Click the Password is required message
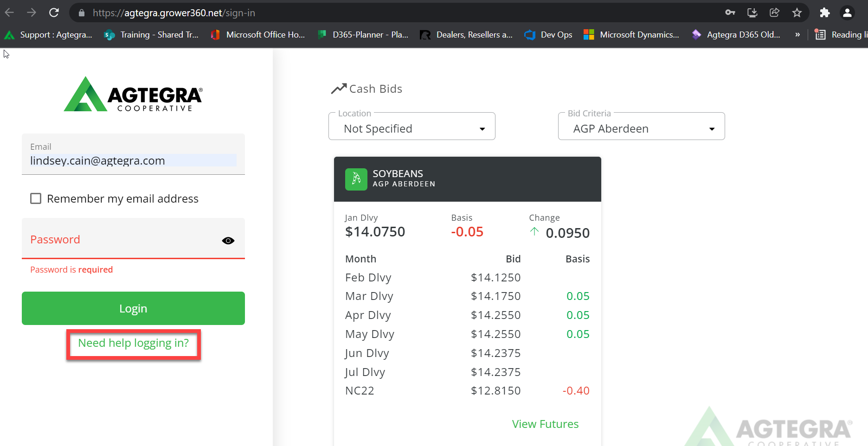The width and height of the screenshot is (868, 446). coord(71,270)
